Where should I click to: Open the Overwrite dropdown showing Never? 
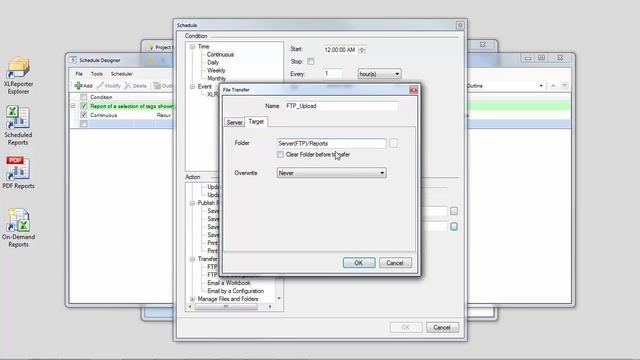click(331, 173)
